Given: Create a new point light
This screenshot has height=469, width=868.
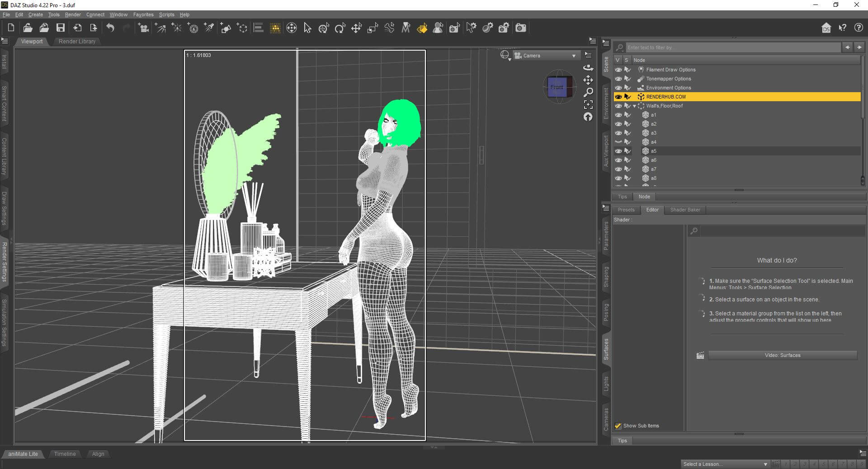Looking at the screenshot, I should (x=176, y=28).
